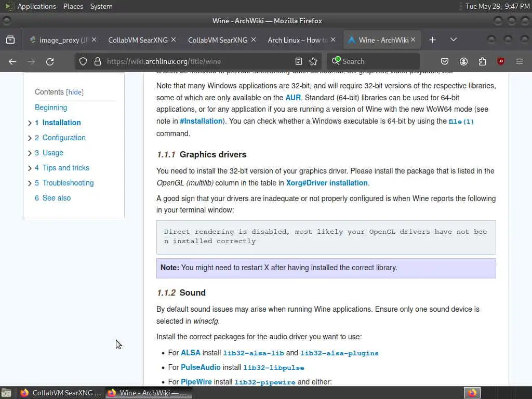Open lib32-alsa-lib package link
The image size is (532, 399).
[254, 353]
